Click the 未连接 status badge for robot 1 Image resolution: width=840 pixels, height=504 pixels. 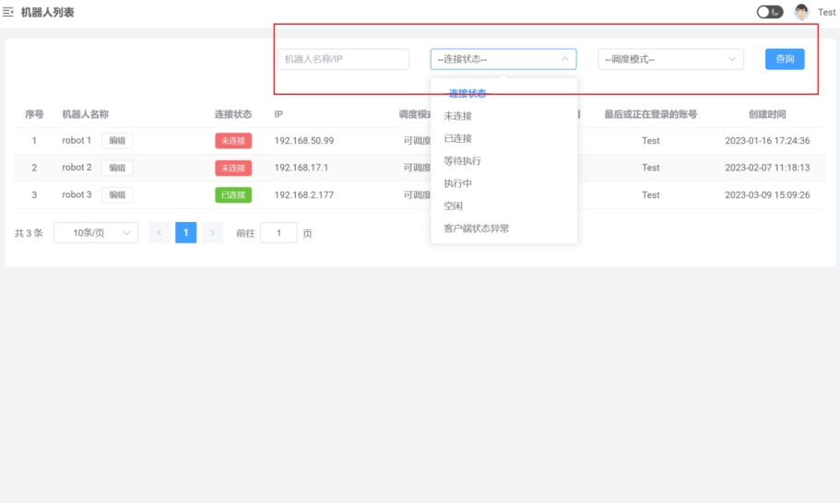click(233, 140)
